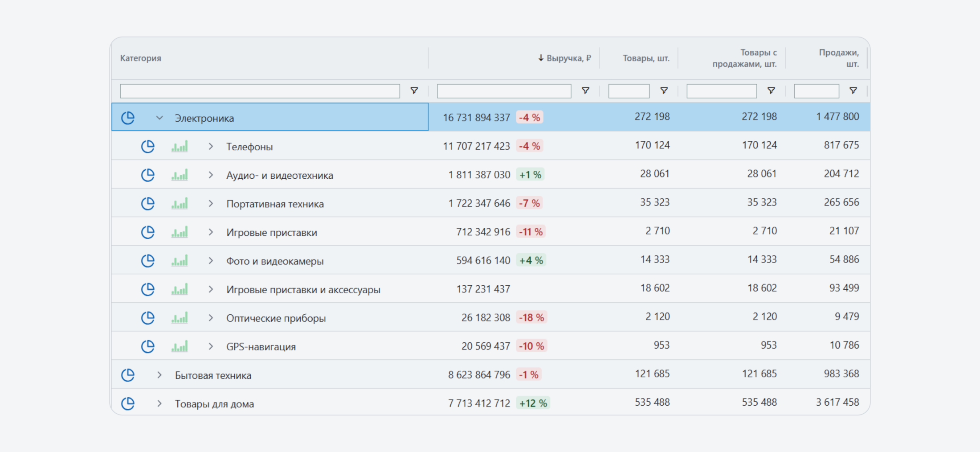Open filter options for Товары с продажами column
This screenshot has height=452, width=980.
click(771, 90)
